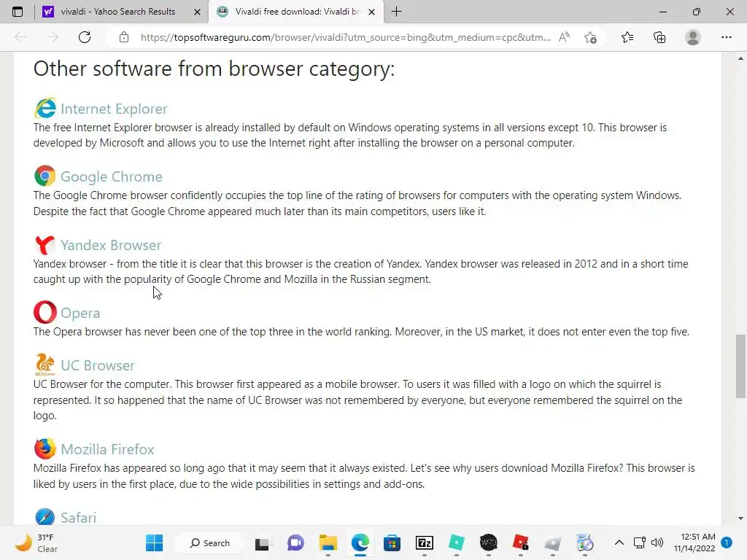
Task: Close the Vivaldi free download tab
Action: (371, 12)
